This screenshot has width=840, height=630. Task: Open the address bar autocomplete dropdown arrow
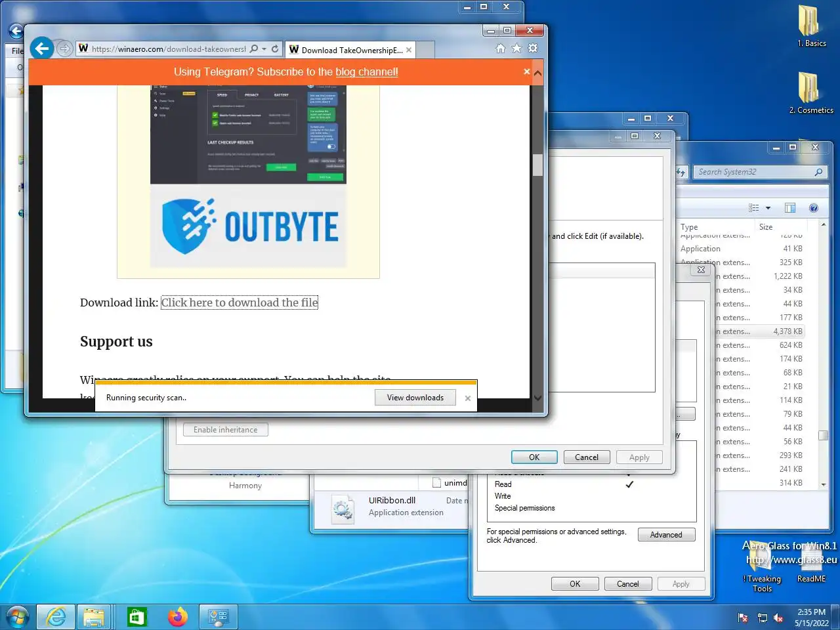coord(264,49)
